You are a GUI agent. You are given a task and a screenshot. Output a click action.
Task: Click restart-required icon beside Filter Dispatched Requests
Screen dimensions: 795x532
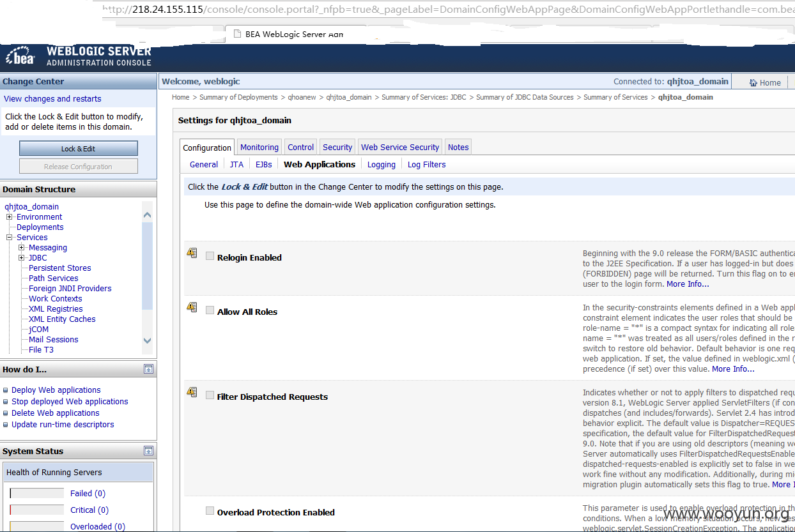coord(192,392)
